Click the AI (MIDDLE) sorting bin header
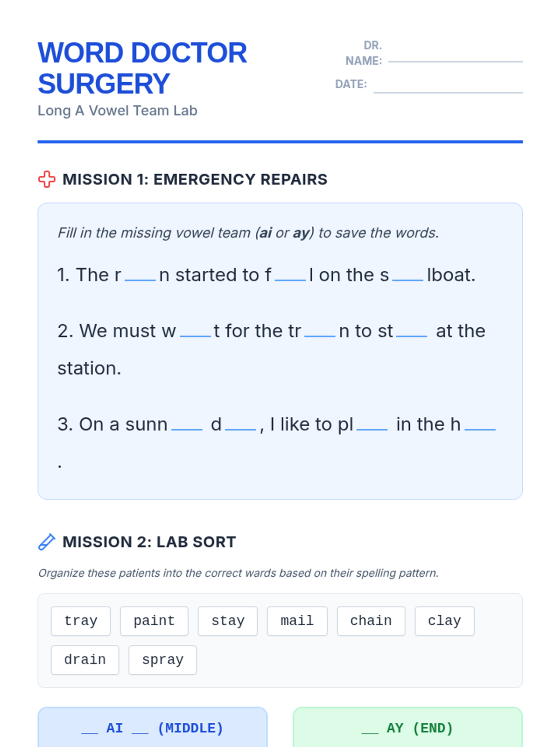560x747 pixels. point(153,727)
